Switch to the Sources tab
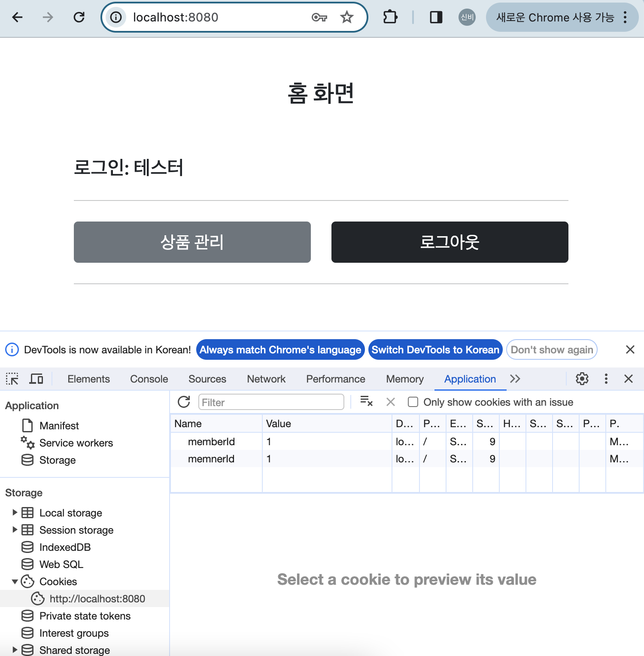This screenshot has width=644, height=656. point(207,379)
